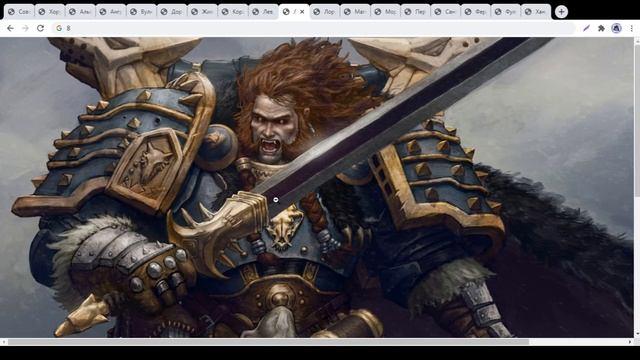This screenshot has width=640, height=360.
Task: Open the three-dot browser menu
Action: [631, 28]
